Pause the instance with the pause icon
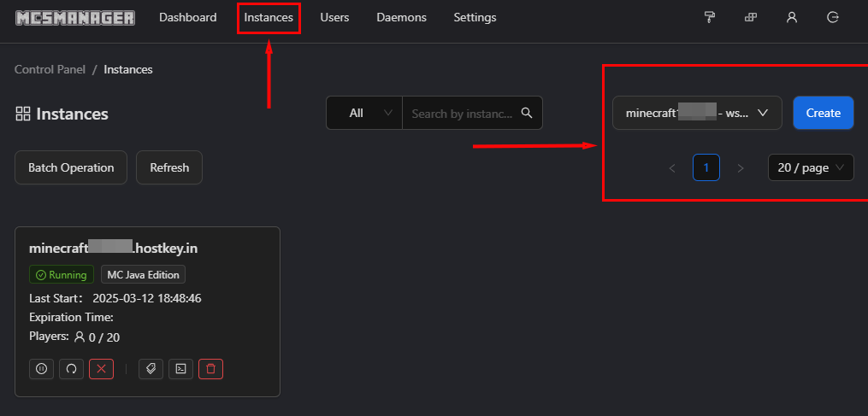This screenshot has height=416, width=868. point(41,369)
